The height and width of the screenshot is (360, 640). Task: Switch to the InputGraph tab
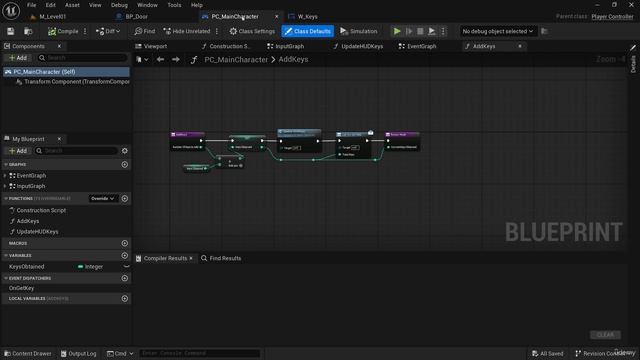pyautogui.click(x=289, y=46)
